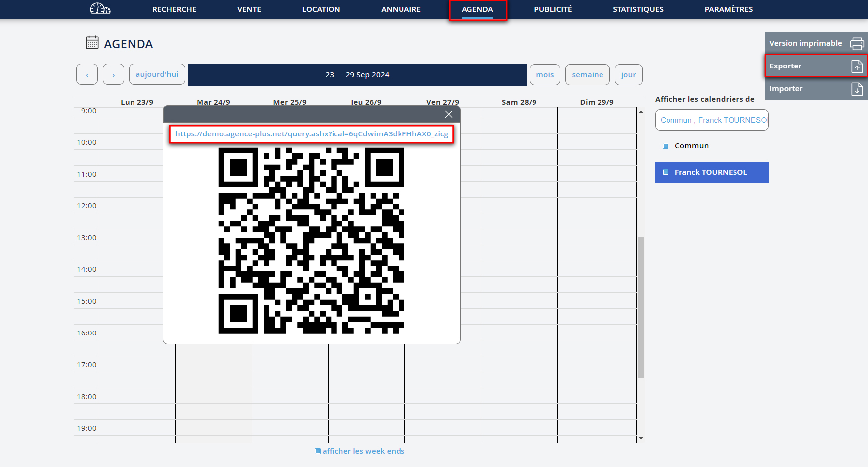Jump to aujourd'hui in calendar
Screen dimensions: 868x467
[157, 74]
